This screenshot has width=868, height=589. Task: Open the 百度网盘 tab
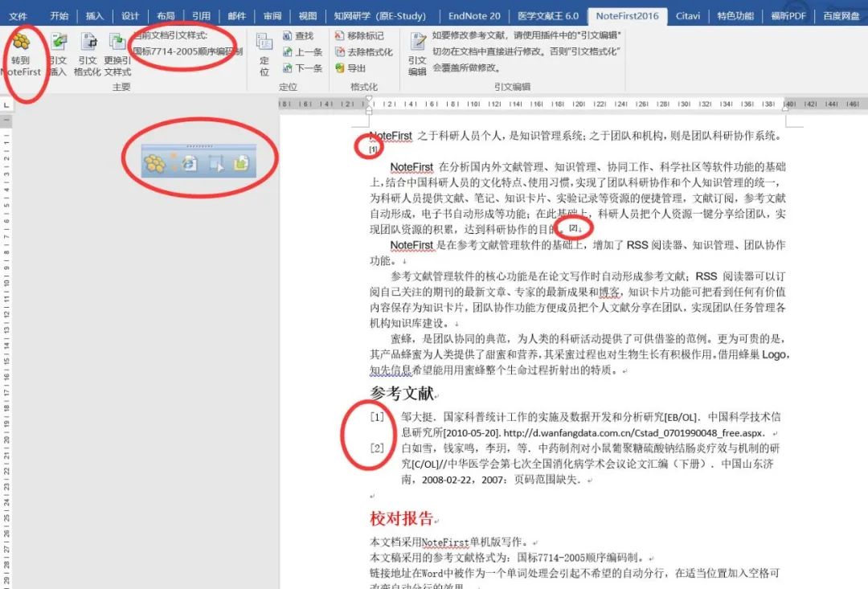pyautogui.click(x=841, y=16)
